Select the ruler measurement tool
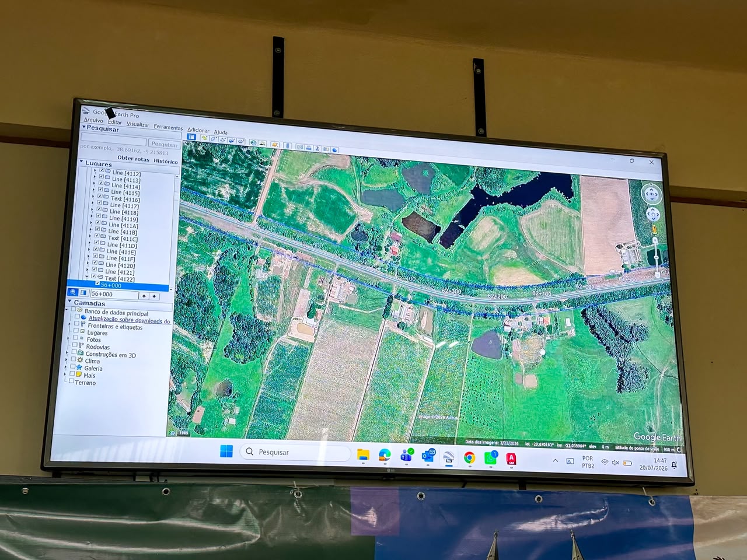The image size is (747, 560). (x=288, y=145)
